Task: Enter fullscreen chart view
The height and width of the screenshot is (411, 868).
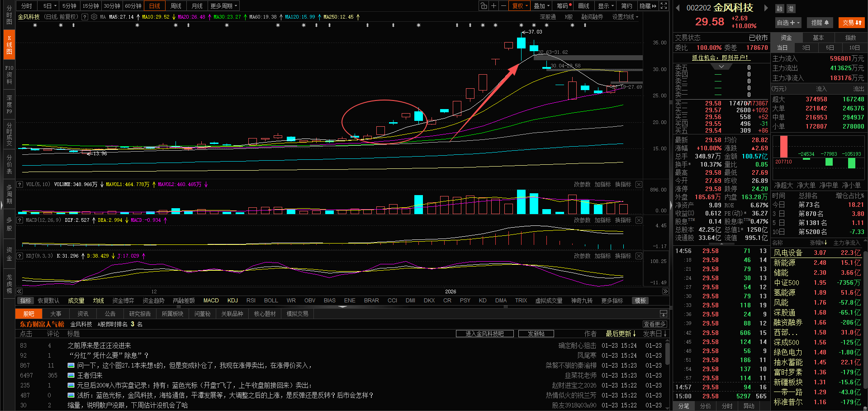Action: (x=664, y=6)
